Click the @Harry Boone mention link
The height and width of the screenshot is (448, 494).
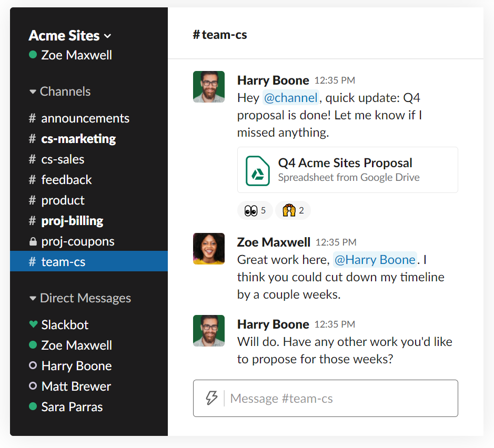click(x=375, y=260)
